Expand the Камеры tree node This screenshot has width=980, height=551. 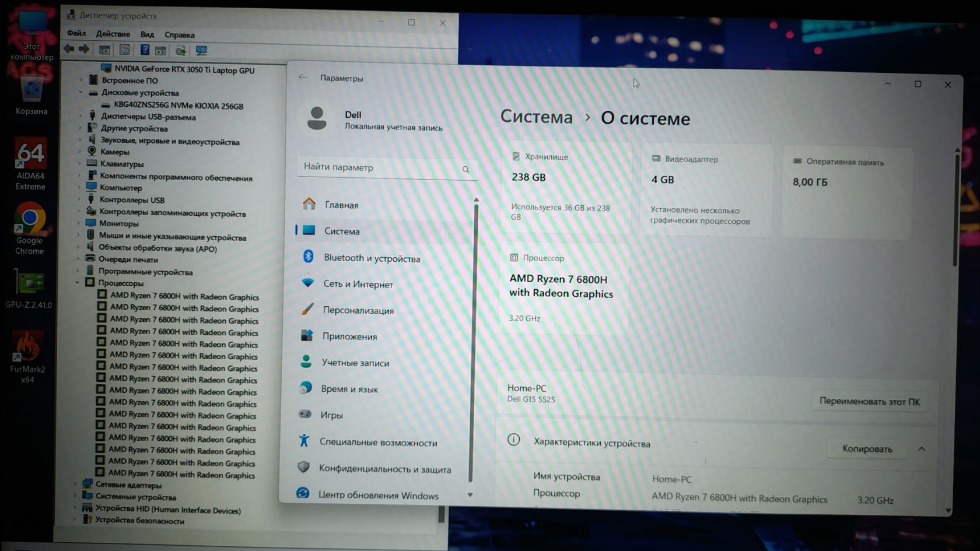pyautogui.click(x=80, y=152)
